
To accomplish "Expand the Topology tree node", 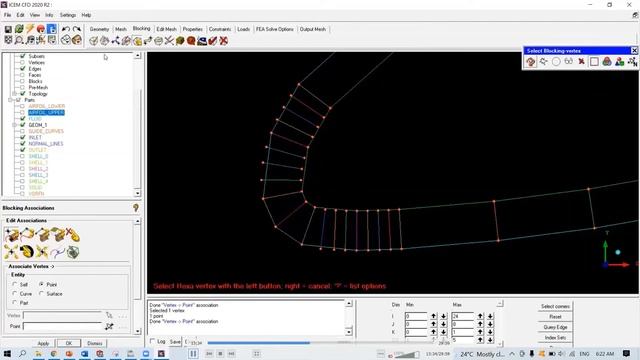I will [15, 94].
